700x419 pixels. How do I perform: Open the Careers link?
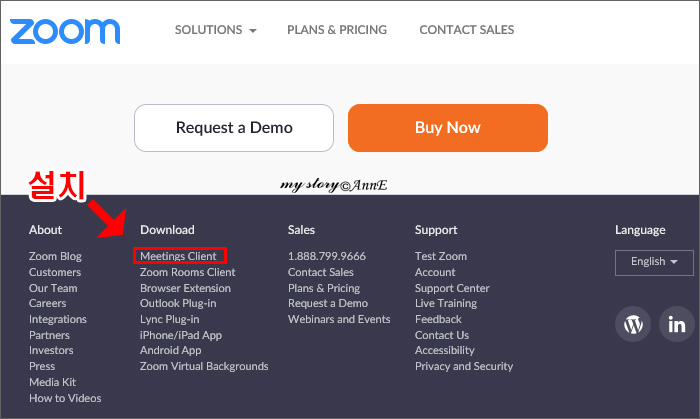(x=47, y=303)
